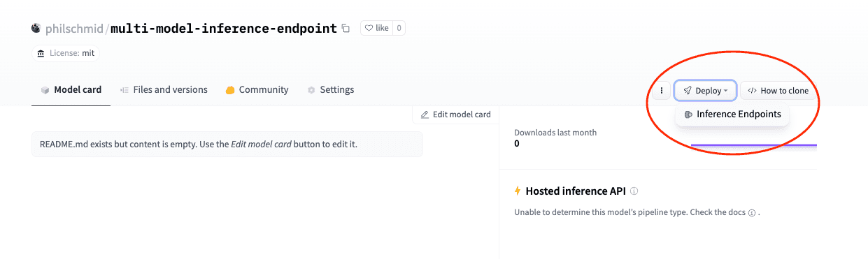Click the Edit model card button
Viewport: 868px width, 259px height.
pos(455,114)
